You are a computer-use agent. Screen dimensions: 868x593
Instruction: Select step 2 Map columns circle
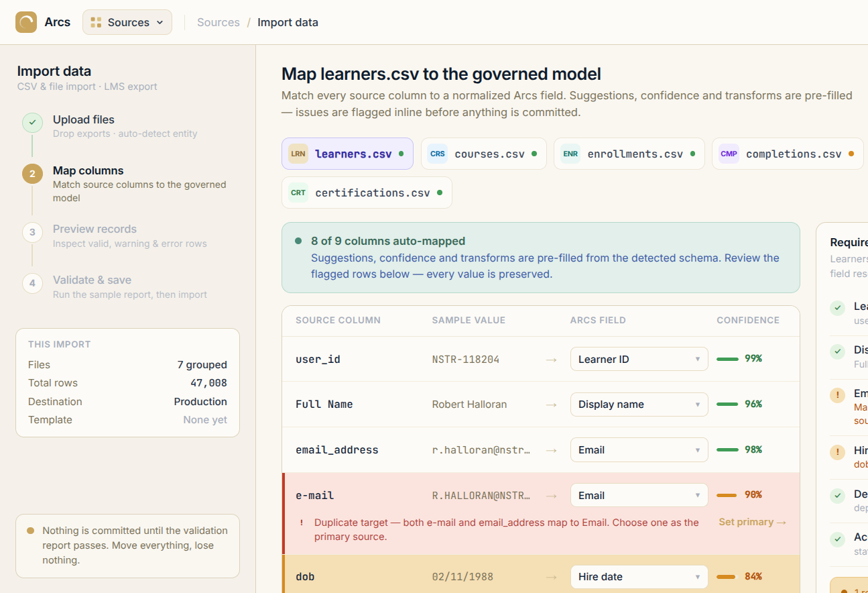(x=32, y=174)
